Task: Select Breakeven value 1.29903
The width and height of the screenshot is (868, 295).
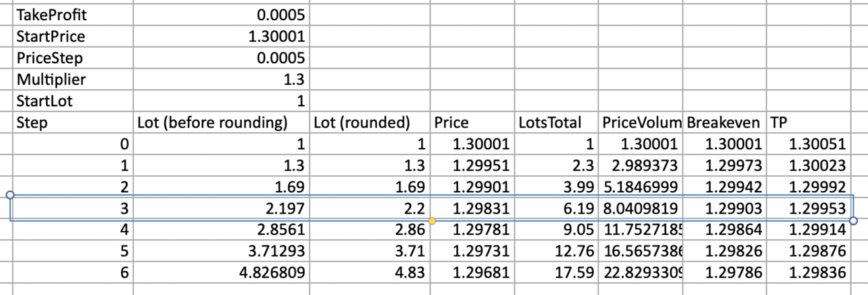Action: tap(726, 208)
